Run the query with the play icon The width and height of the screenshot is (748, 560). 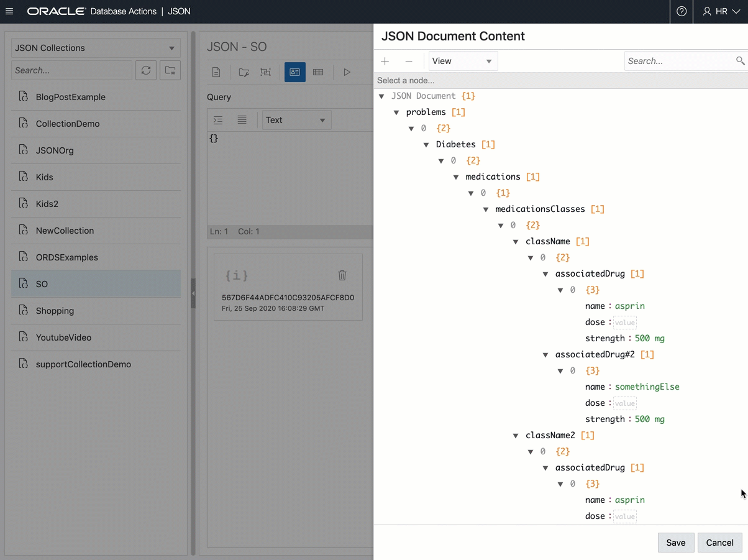(347, 71)
